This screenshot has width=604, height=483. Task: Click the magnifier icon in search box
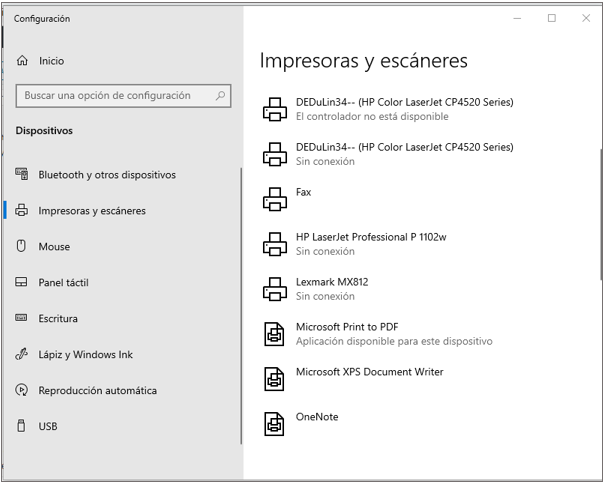[220, 95]
